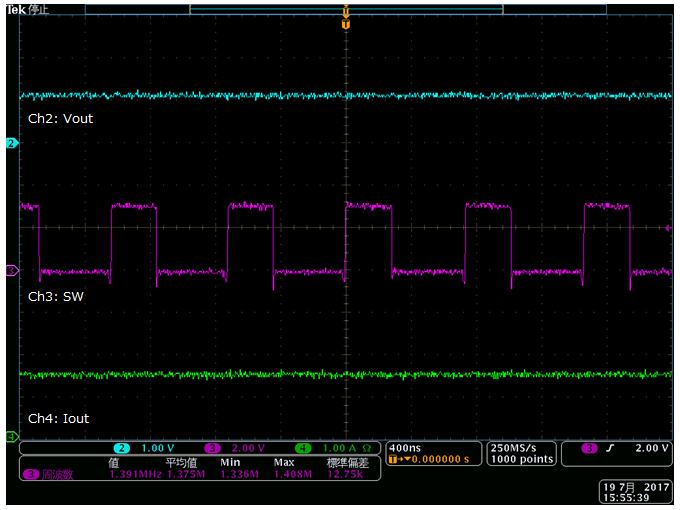Image resolution: width=680 pixels, height=510 pixels.
Task: Click the frequency value 1.391MHz
Action: [x=135, y=474]
